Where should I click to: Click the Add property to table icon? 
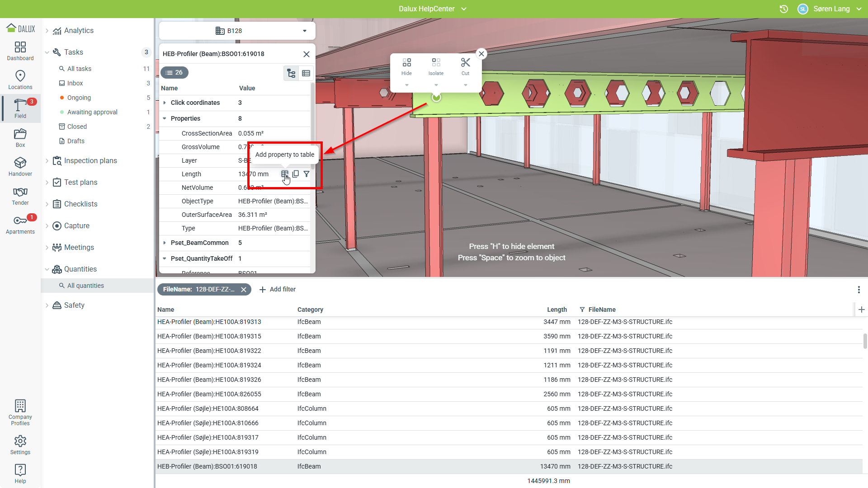coord(284,174)
